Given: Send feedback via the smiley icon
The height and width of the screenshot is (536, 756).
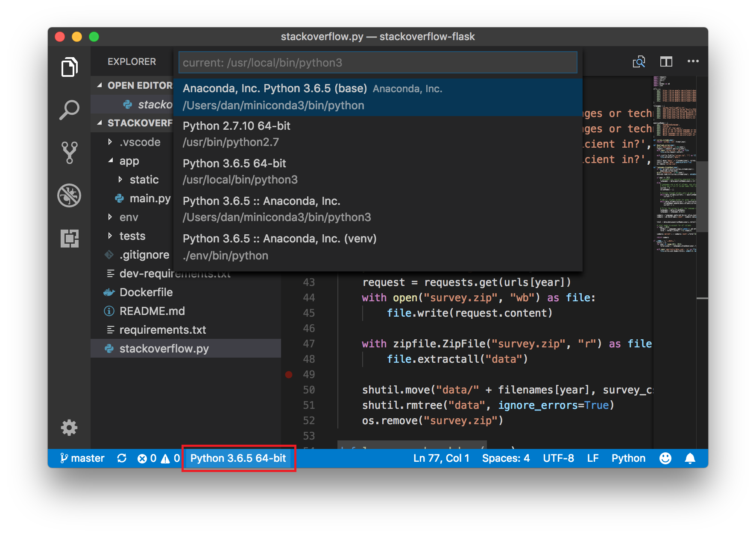Looking at the screenshot, I should (665, 458).
